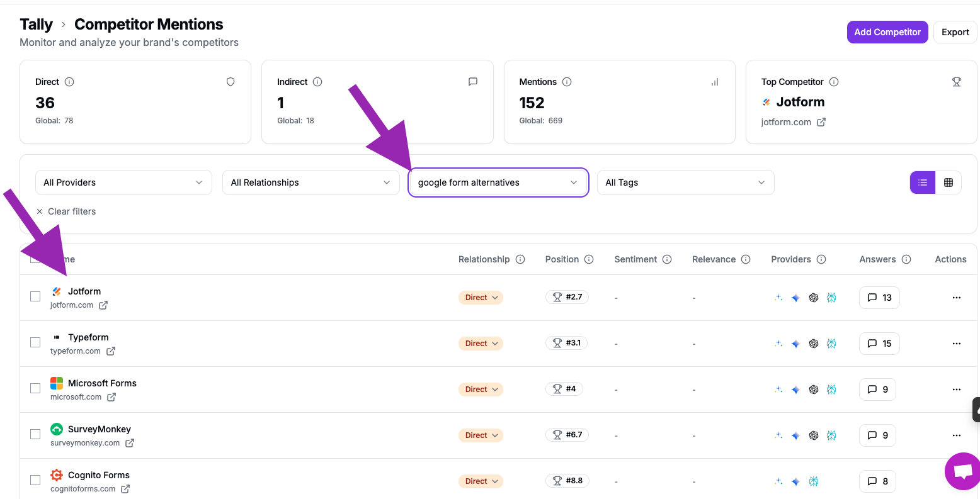980x499 pixels.
Task: Show info for the Relationship column
Action: coord(520,259)
